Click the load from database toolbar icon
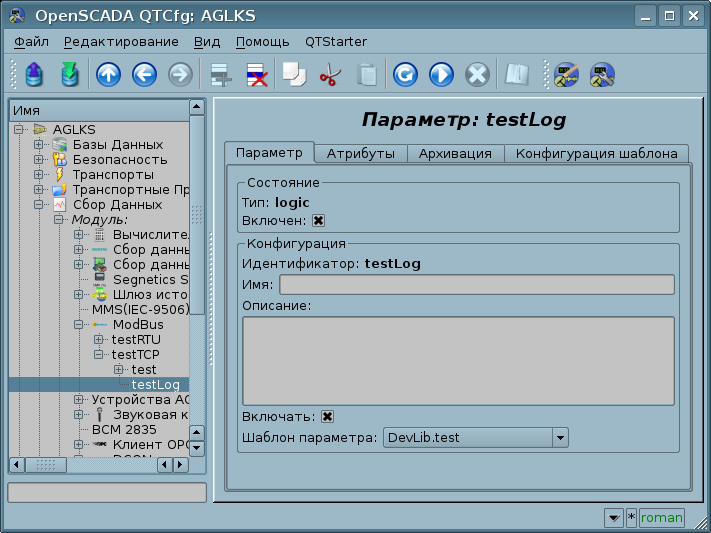The height and width of the screenshot is (533, 711). point(34,74)
